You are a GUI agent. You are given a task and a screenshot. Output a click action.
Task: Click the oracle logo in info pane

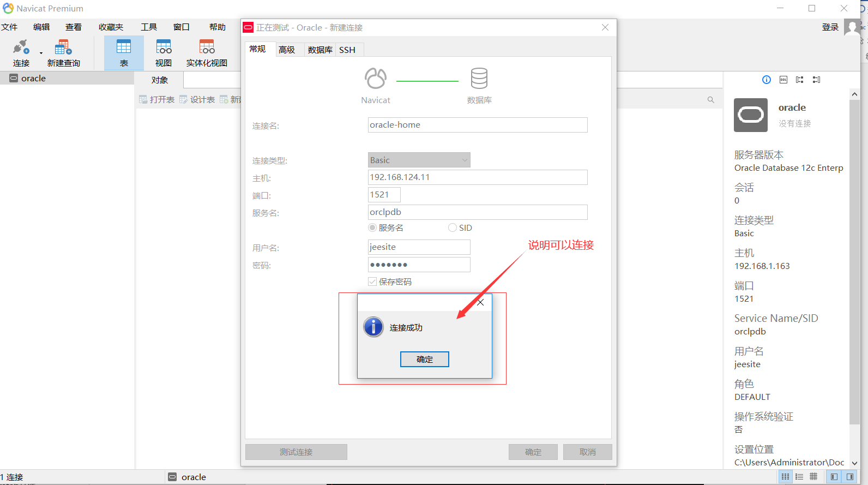click(751, 115)
